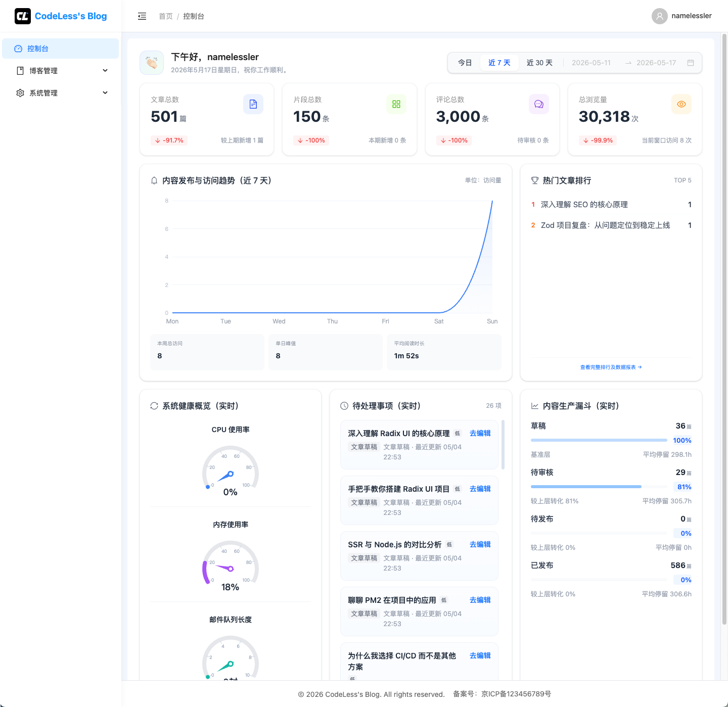728x707 pixels.
Task: Click the CPU 使用率 gauge
Action: pos(231,470)
